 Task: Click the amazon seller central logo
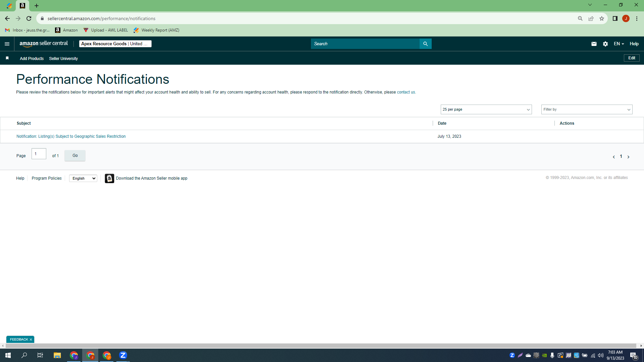[x=44, y=44]
